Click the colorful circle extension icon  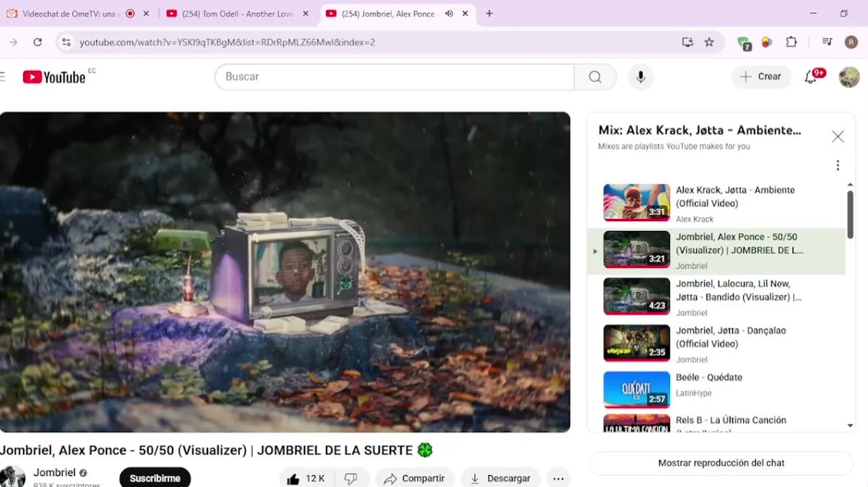click(x=767, y=42)
